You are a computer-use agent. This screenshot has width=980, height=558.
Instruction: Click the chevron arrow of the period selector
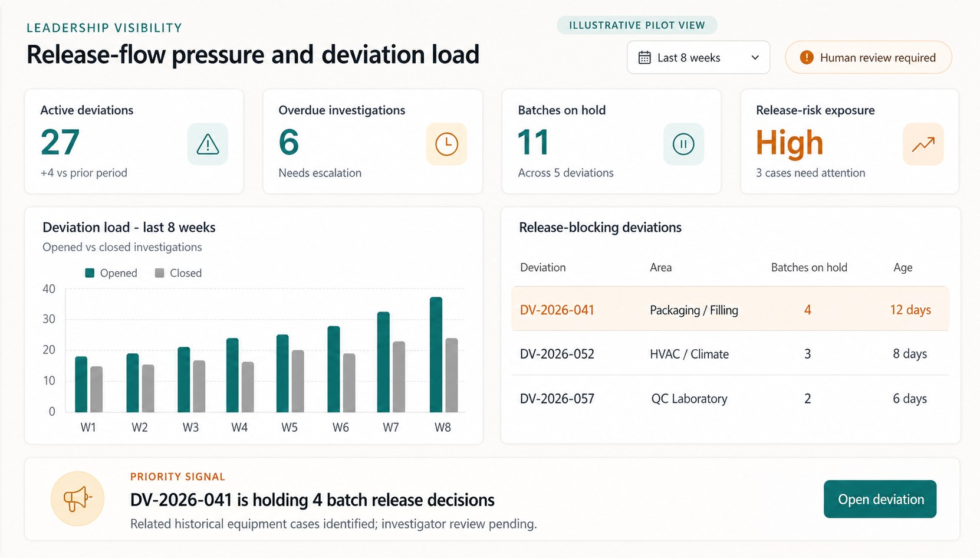pyautogui.click(x=755, y=58)
